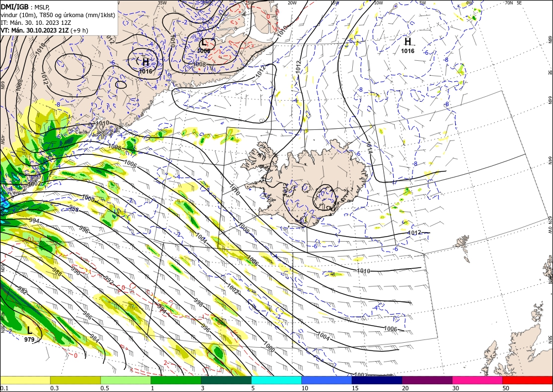Click the H high-pressure marker over Greenland

145,62
